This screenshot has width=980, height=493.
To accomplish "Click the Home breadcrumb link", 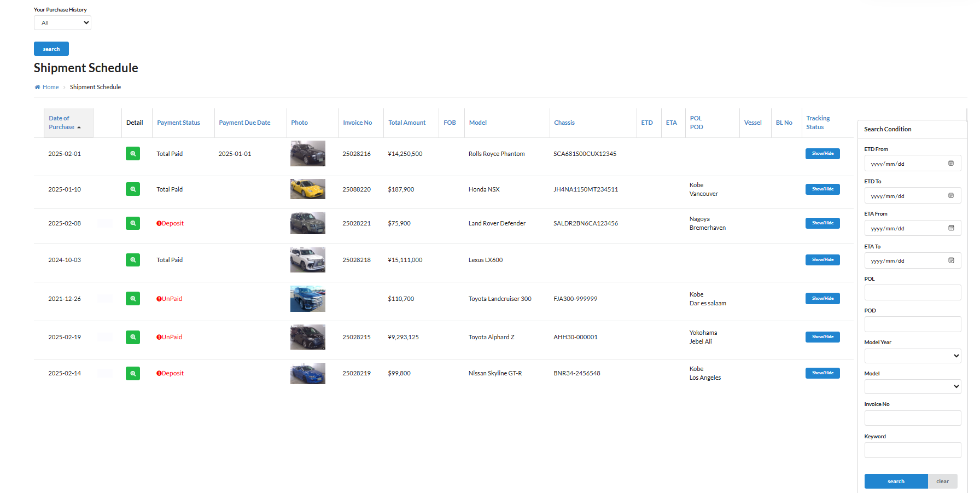I will coord(50,87).
